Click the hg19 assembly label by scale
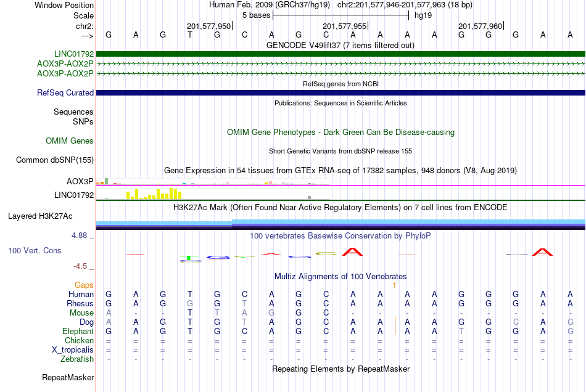Screen dimensions: 586x392 point(423,15)
